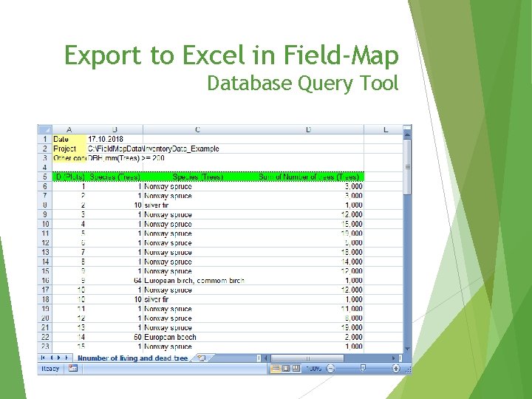Select the 'ID (Plots)' header cell

pyautogui.click(x=69, y=177)
